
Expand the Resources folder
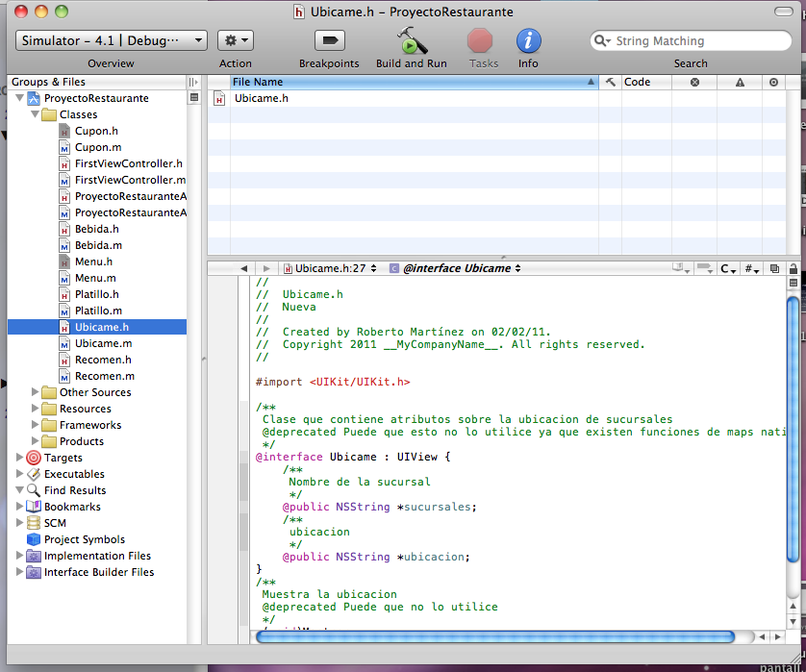35,409
